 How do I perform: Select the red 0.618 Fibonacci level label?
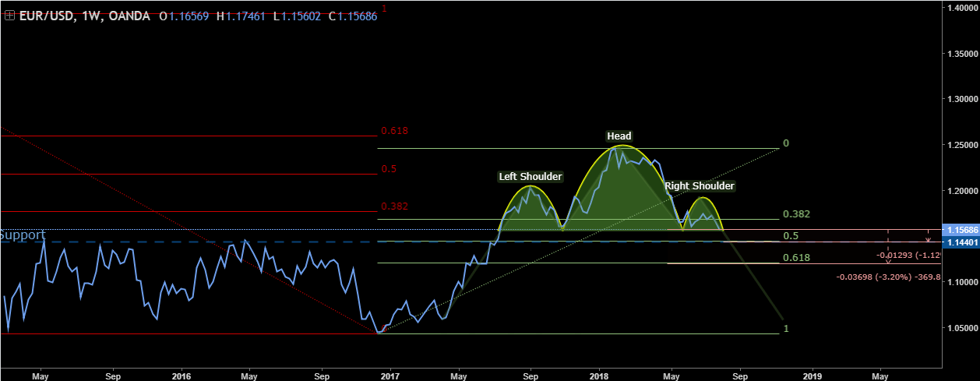(x=394, y=131)
